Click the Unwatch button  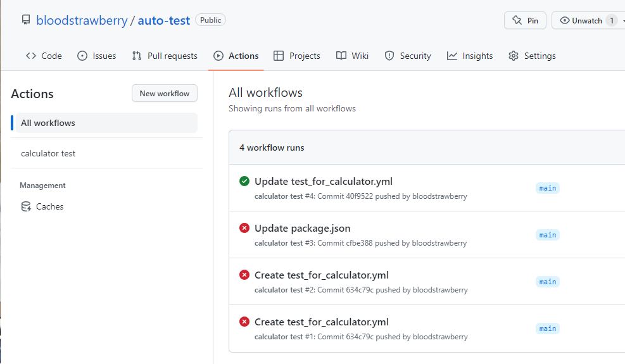(x=588, y=20)
